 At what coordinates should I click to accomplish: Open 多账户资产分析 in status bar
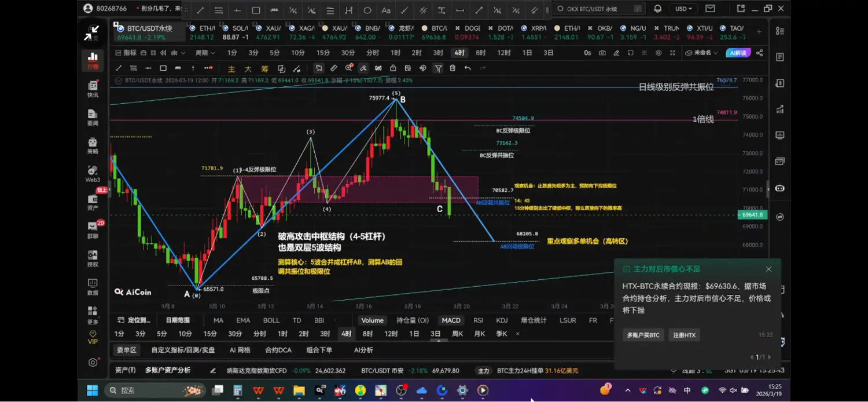coord(168,370)
